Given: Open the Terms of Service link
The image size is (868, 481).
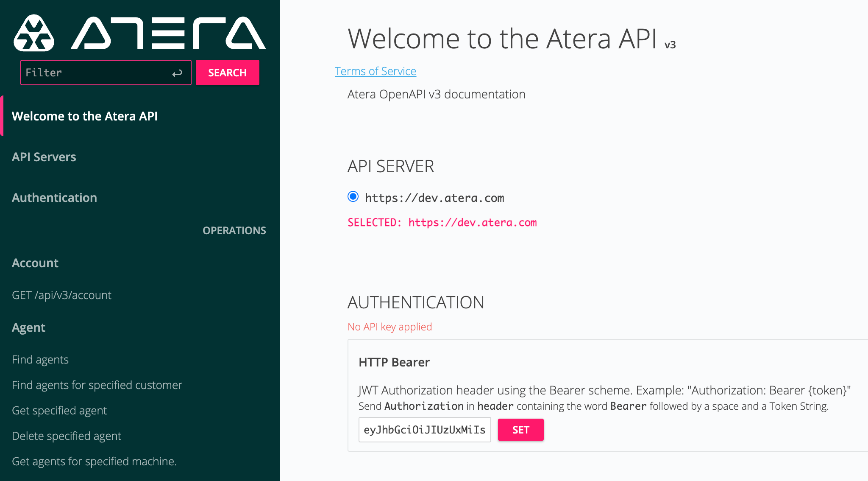Looking at the screenshot, I should [x=376, y=71].
